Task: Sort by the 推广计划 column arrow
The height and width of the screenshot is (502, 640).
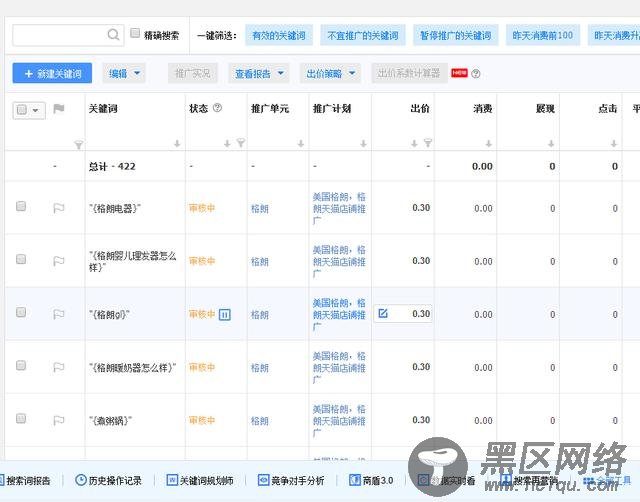Action: click(363, 144)
